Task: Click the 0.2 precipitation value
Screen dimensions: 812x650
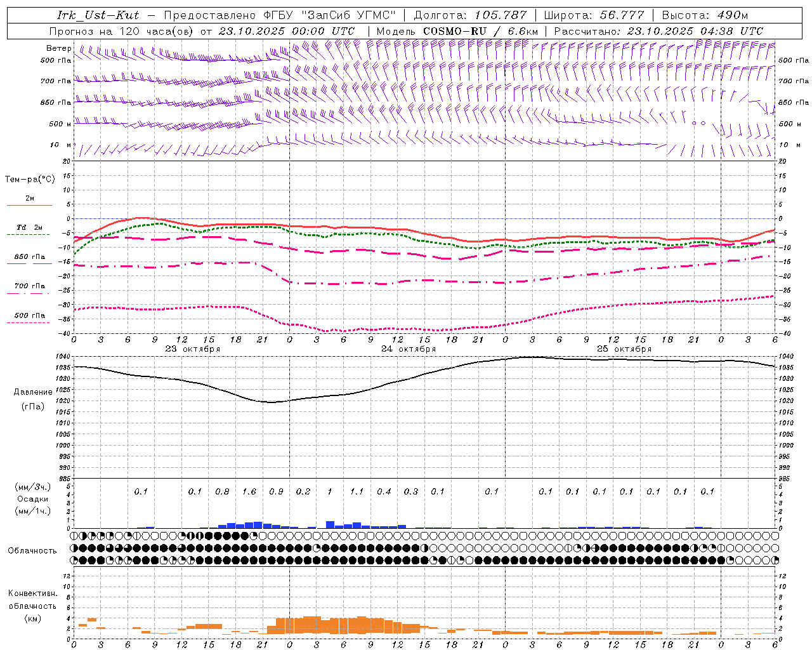Action: pos(303,491)
